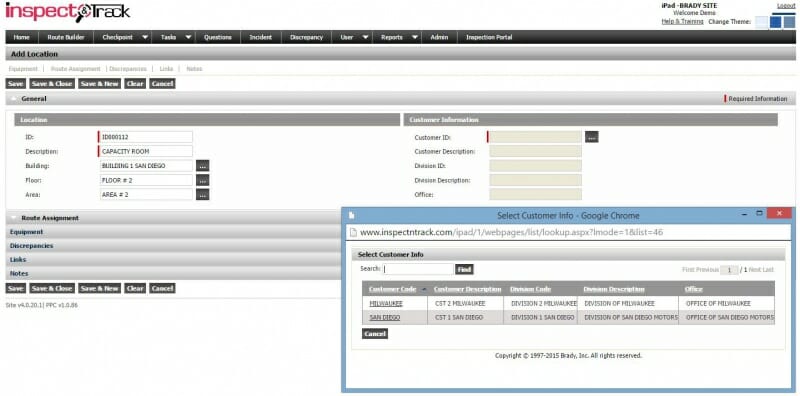Expand the Equipment section bar

pyautogui.click(x=173, y=232)
